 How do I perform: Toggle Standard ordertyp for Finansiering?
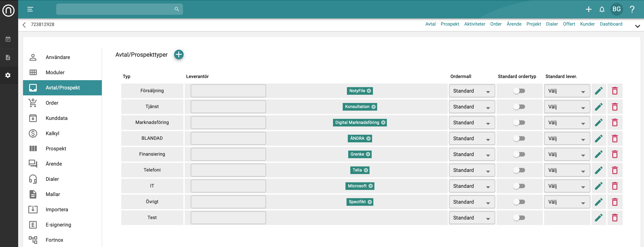pyautogui.click(x=519, y=154)
